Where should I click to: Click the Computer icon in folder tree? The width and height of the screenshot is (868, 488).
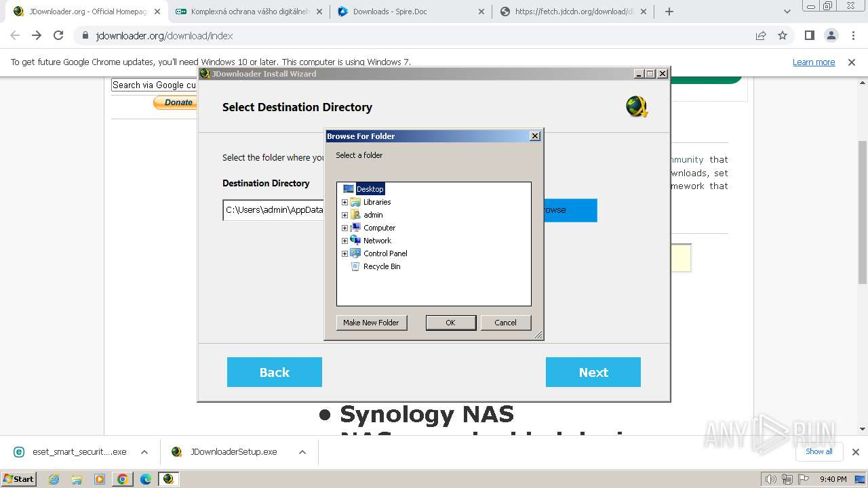355,228
